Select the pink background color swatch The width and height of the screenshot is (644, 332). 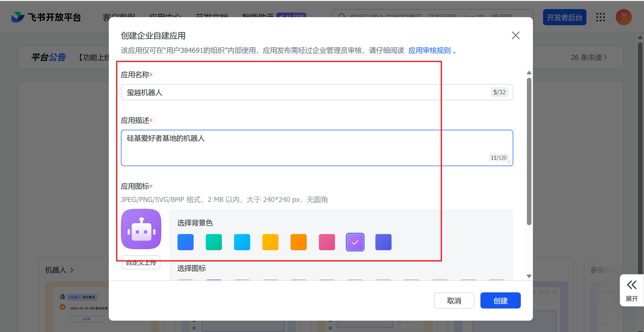point(327,242)
